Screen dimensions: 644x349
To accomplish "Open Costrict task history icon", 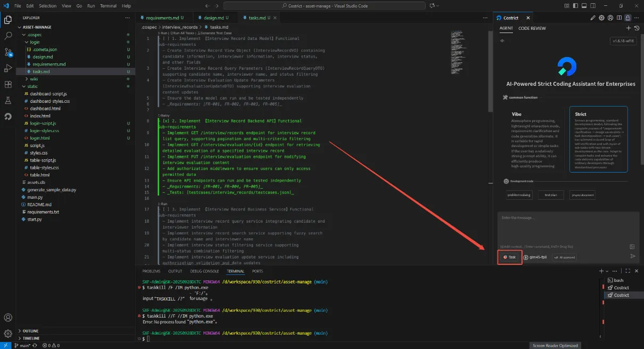I will pyautogui.click(x=636, y=28).
